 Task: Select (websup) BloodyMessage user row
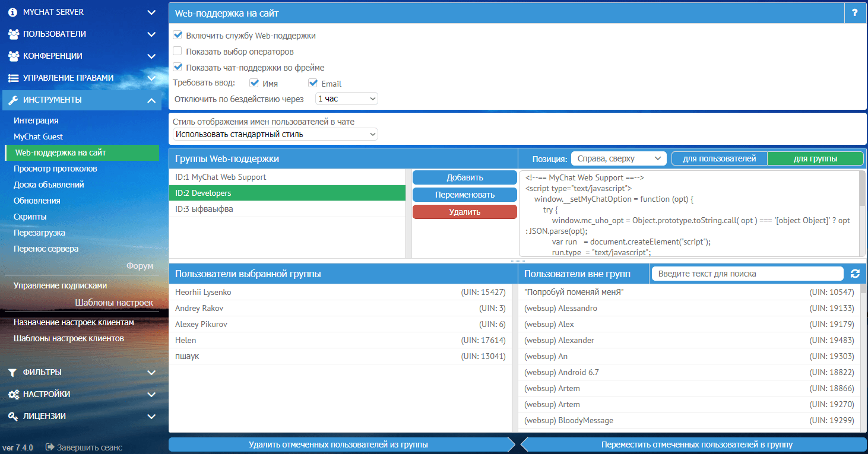pos(689,421)
